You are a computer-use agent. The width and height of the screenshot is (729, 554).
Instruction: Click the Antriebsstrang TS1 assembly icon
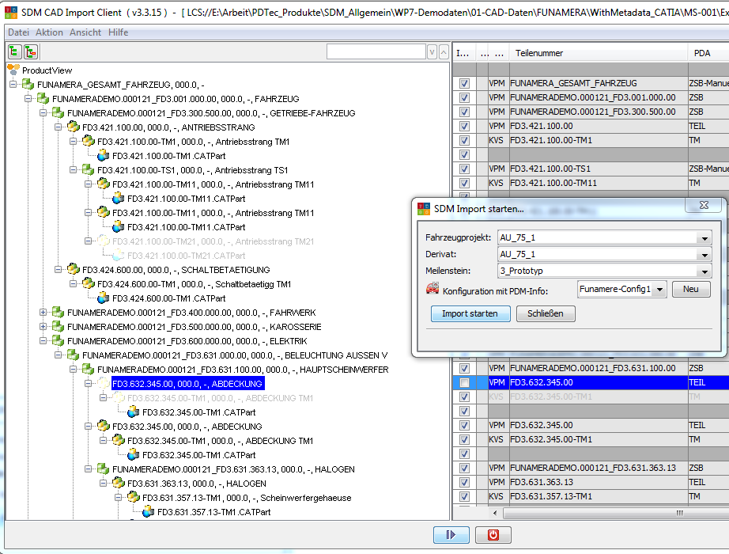click(x=88, y=170)
